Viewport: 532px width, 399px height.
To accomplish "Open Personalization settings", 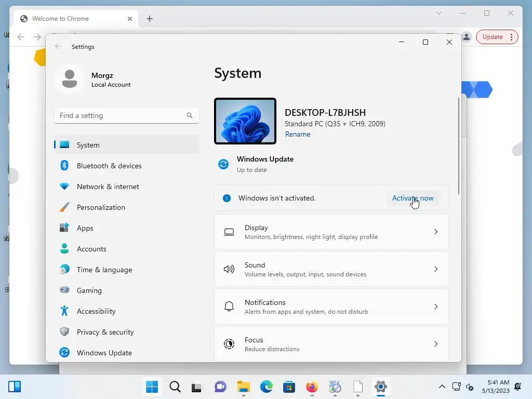I will 127,207.
